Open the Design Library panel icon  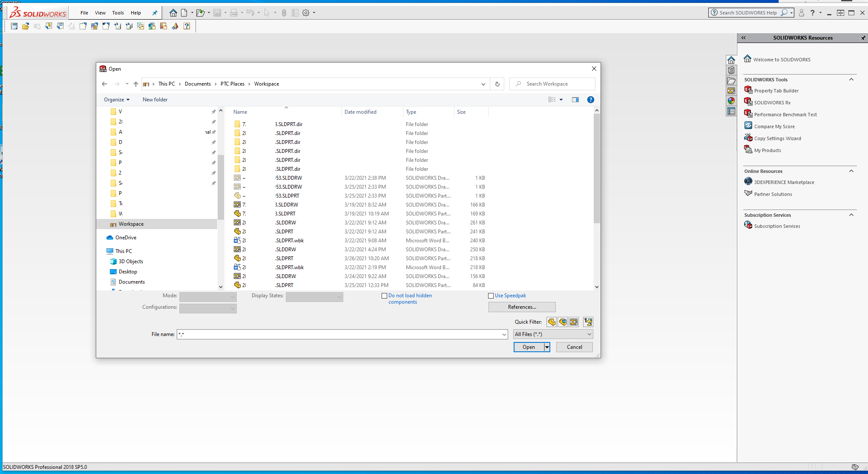click(x=731, y=70)
